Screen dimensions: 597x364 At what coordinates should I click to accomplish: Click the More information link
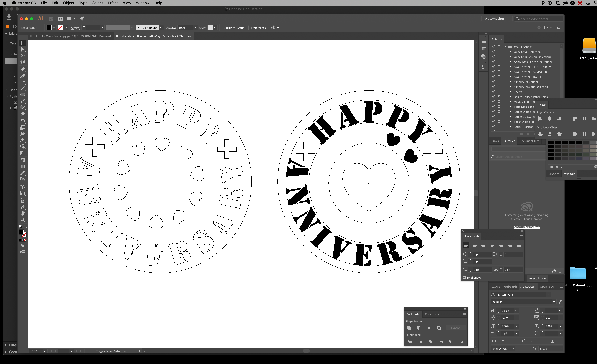pyautogui.click(x=527, y=227)
